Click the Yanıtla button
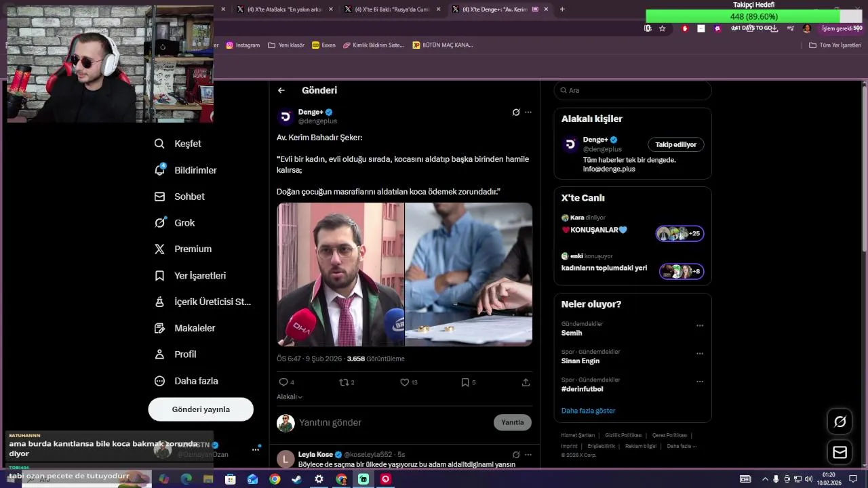868x488 pixels. pyautogui.click(x=513, y=422)
